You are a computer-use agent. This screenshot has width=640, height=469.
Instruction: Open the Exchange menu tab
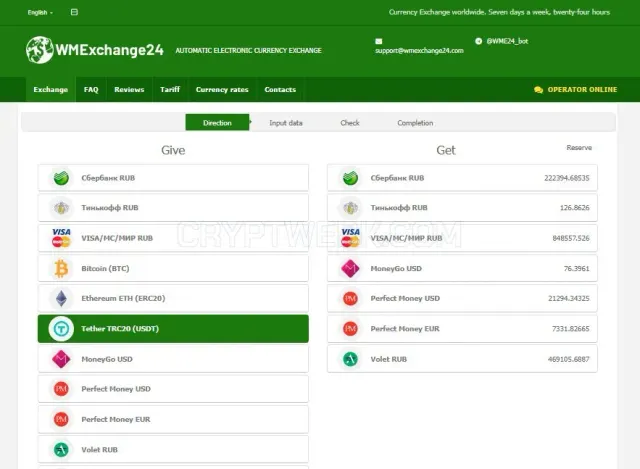[51, 89]
